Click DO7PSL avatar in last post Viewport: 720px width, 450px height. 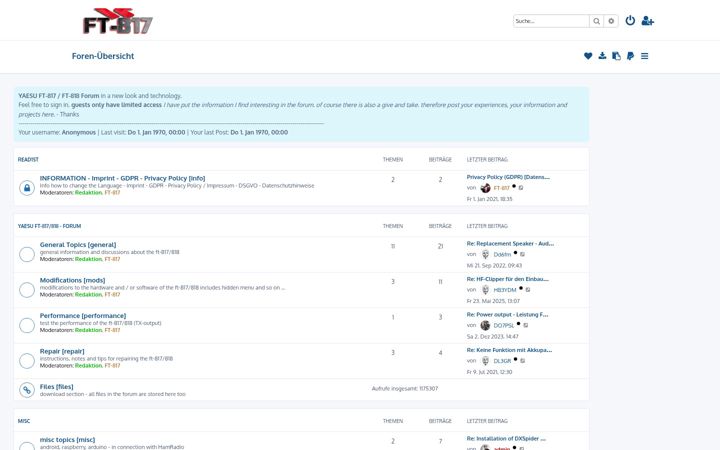click(485, 325)
